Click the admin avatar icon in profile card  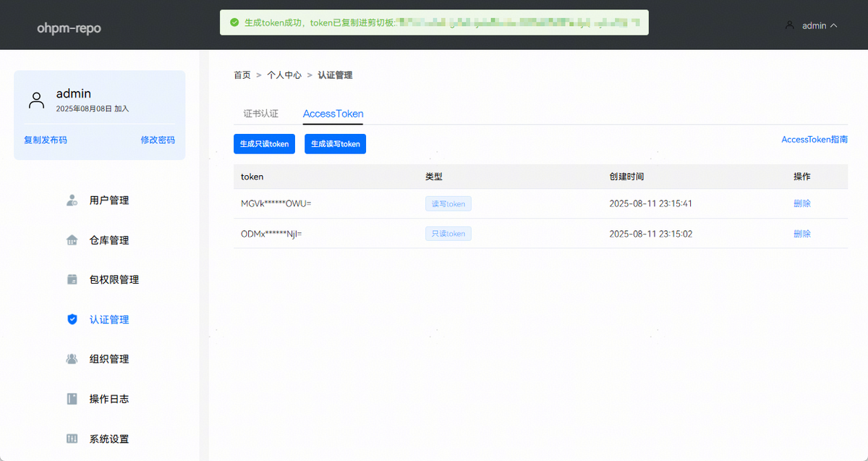36,100
